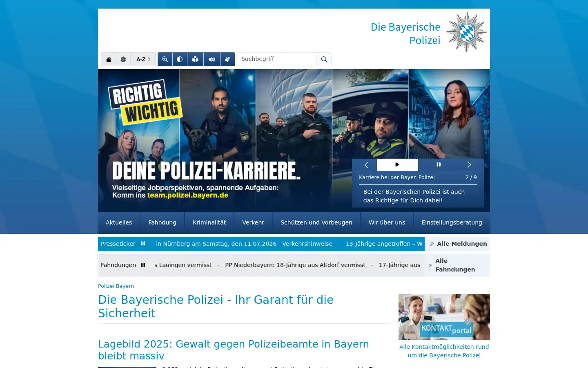The height and width of the screenshot is (368, 588).
Task: Open Alle Kontaktmöglichkeiten rund um die Polizei link
Action: tap(444, 351)
